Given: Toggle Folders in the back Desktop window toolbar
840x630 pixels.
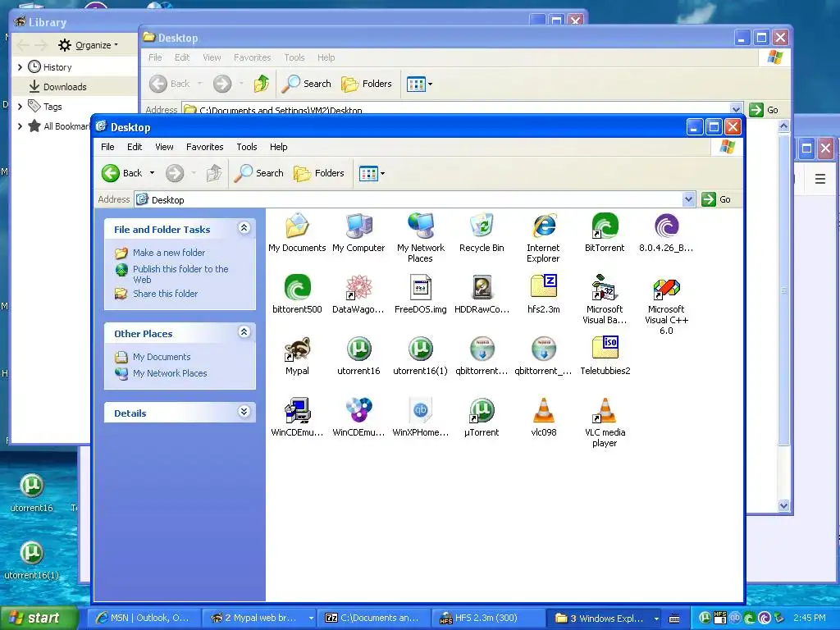Looking at the screenshot, I should 367,84.
